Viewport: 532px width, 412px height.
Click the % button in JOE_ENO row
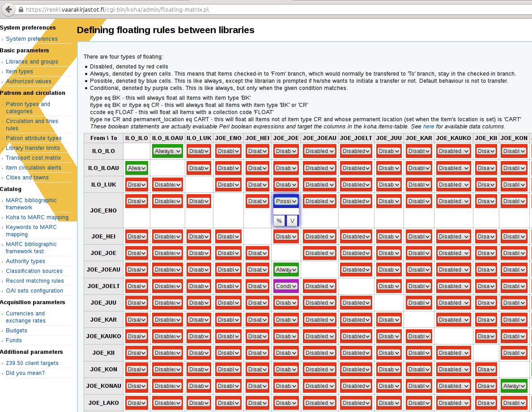tap(279, 221)
